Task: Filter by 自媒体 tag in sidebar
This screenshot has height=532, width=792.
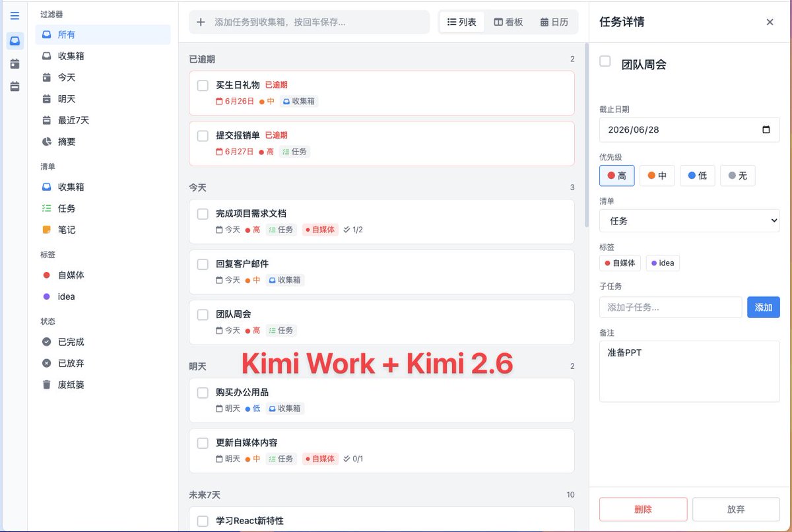Action: (103, 275)
